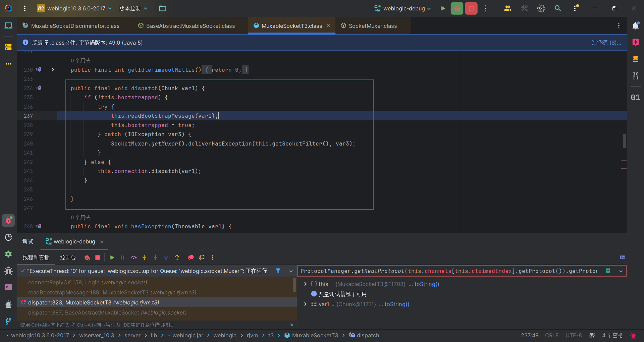Click the yellow Step Out up arrow

(177, 258)
